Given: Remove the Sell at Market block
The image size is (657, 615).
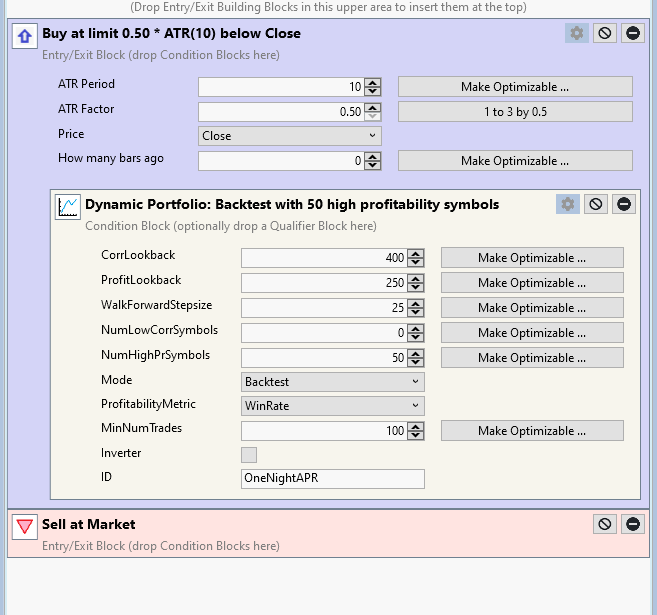Looking at the screenshot, I should 633,524.
